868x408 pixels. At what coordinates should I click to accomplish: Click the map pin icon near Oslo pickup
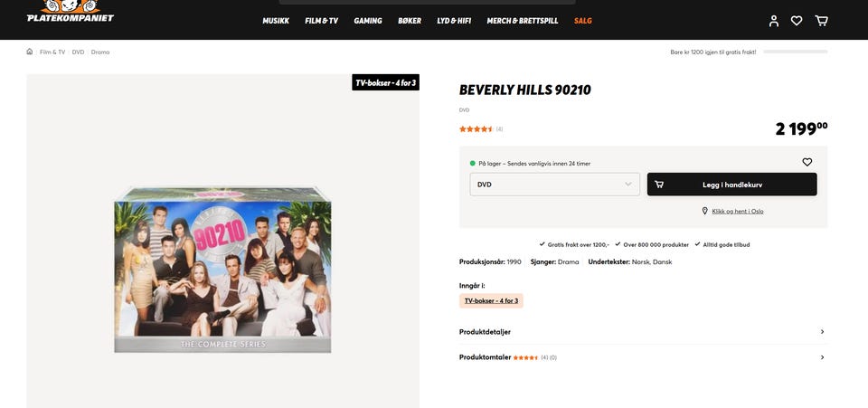[x=704, y=211]
